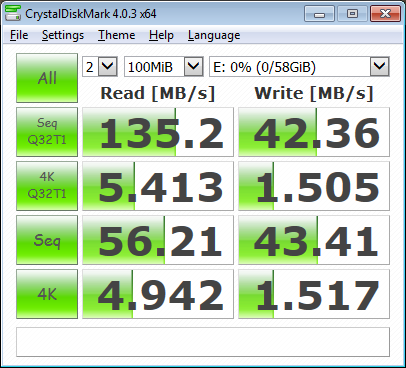Click the empty comment field at the bottom
This screenshot has height=368, width=406.
[203, 342]
